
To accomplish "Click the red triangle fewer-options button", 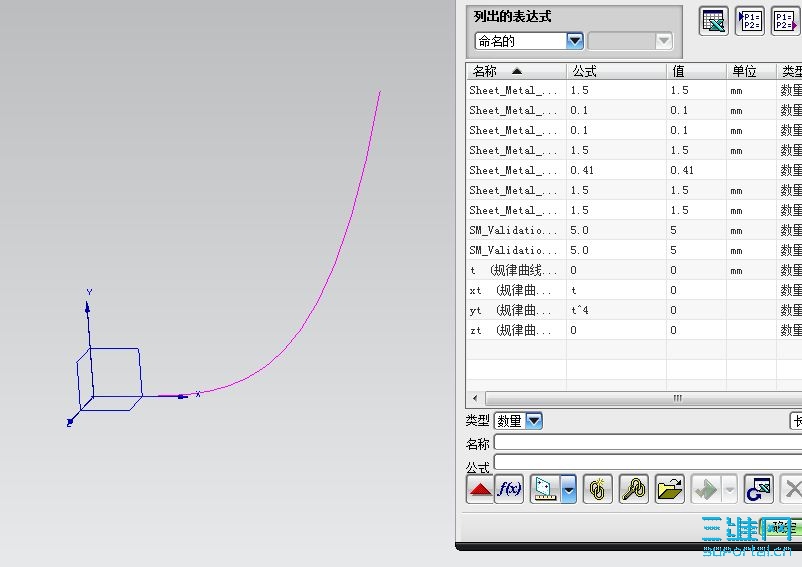I will tap(480, 489).
